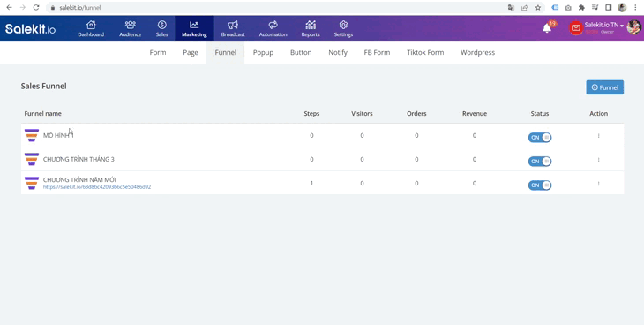Open action menu for MÔ HÌNH 1
Image resolution: width=644 pixels, height=325 pixels.
click(598, 136)
